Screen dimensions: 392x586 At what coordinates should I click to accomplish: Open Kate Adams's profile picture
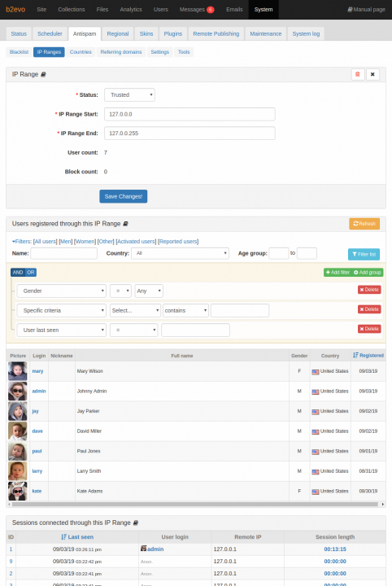tap(18, 491)
